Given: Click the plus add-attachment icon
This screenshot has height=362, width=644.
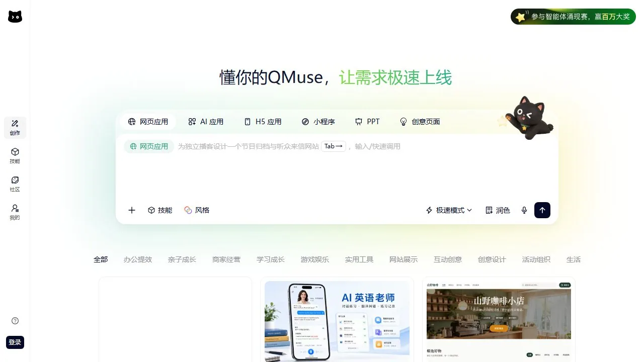Looking at the screenshot, I should 132,210.
